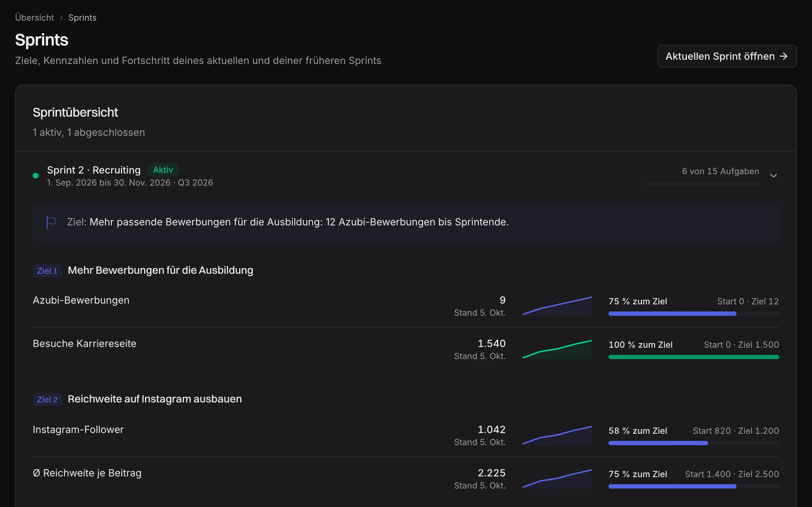Image resolution: width=812 pixels, height=507 pixels.
Task: Click the 6 von 15 Aufgaben label
Action: pyautogui.click(x=720, y=171)
